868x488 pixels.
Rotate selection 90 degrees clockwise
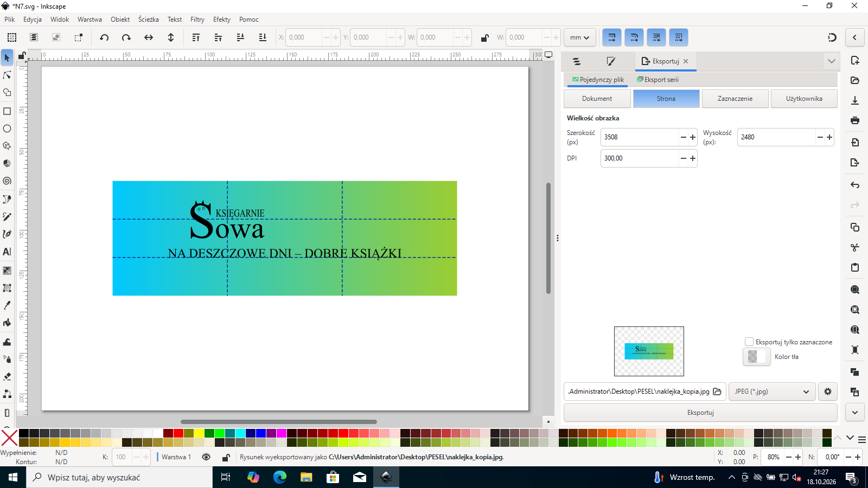(126, 37)
